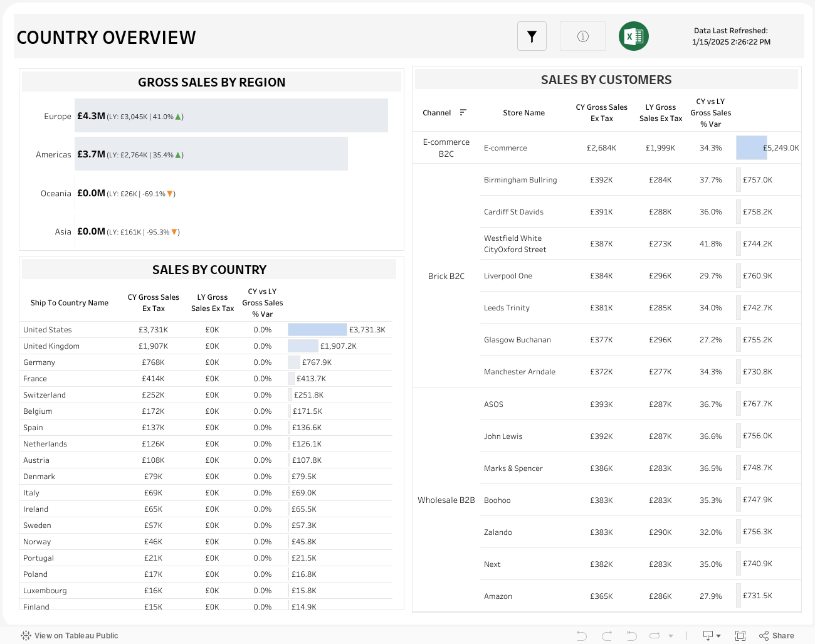The height and width of the screenshot is (644, 815).
Task: Redo action in bottom toolbar
Action: pyautogui.click(x=606, y=636)
